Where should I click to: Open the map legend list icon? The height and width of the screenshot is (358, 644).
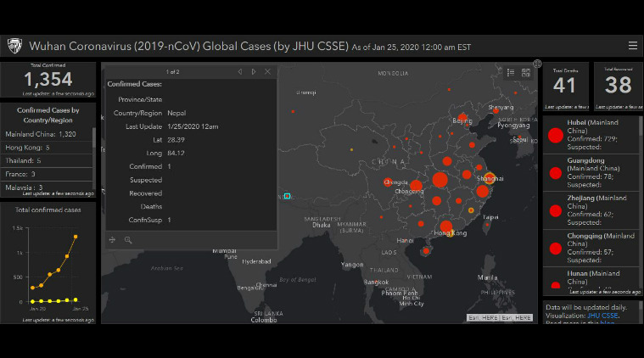[x=511, y=72]
